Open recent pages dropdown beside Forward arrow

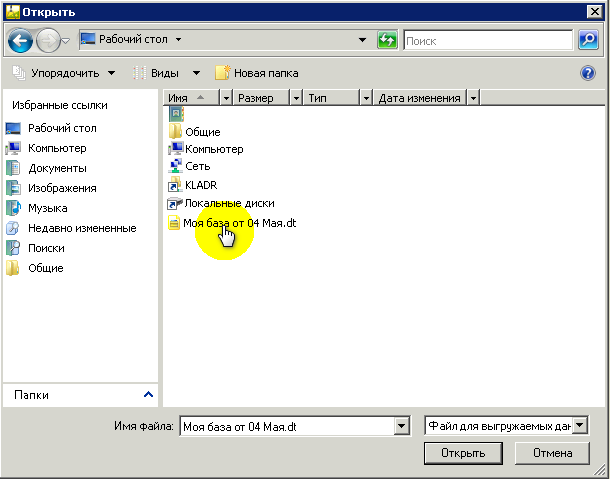[66, 40]
